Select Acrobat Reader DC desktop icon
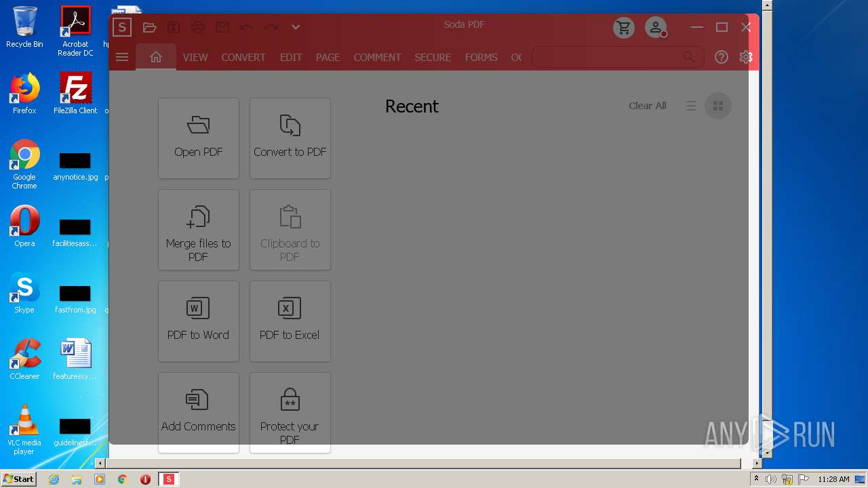 click(x=75, y=31)
